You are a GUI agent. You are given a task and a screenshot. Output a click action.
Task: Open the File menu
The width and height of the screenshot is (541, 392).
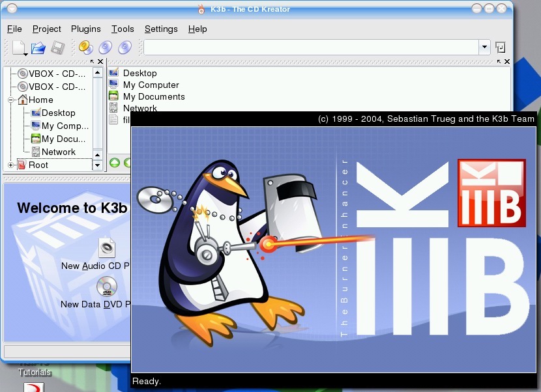[14, 29]
